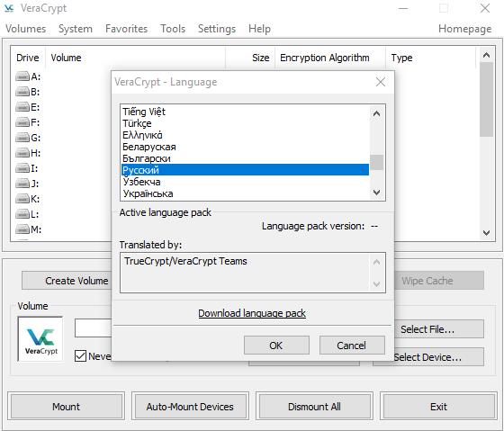
Task: Select Українська in language list
Action: tap(245, 193)
